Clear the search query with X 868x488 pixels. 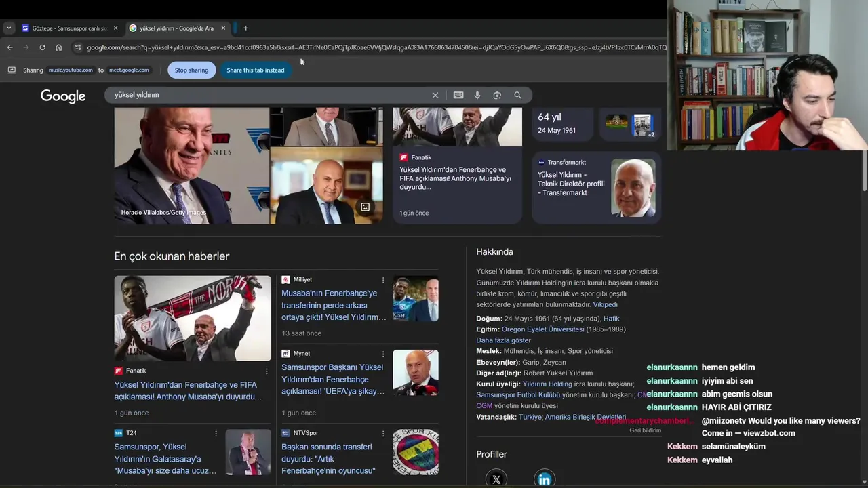tap(435, 96)
